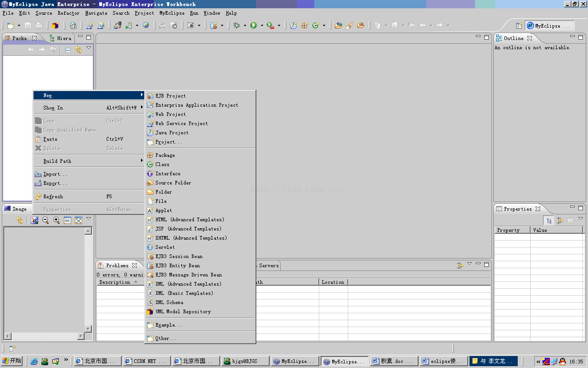Click the Description column header
588x368 pixels.
(120, 282)
